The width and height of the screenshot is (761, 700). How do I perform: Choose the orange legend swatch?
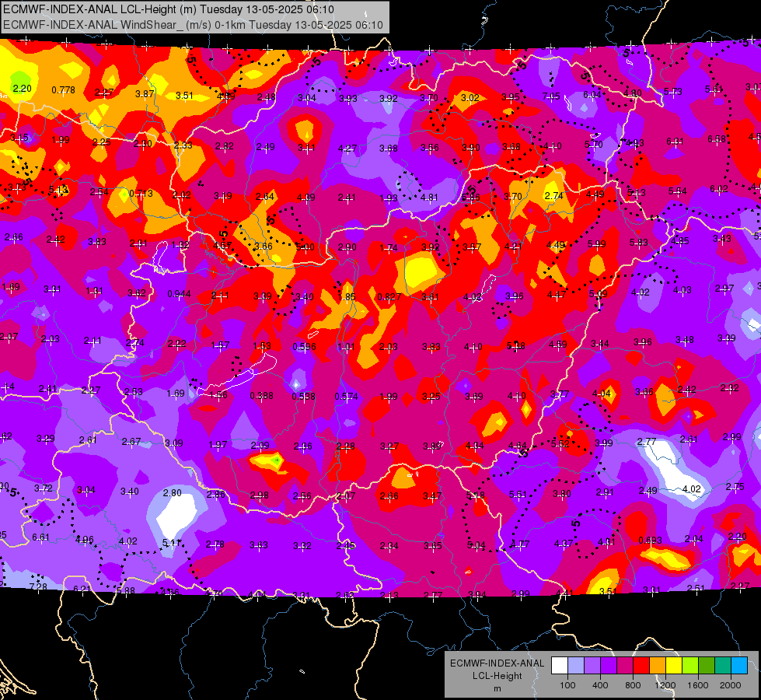click(x=658, y=666)
